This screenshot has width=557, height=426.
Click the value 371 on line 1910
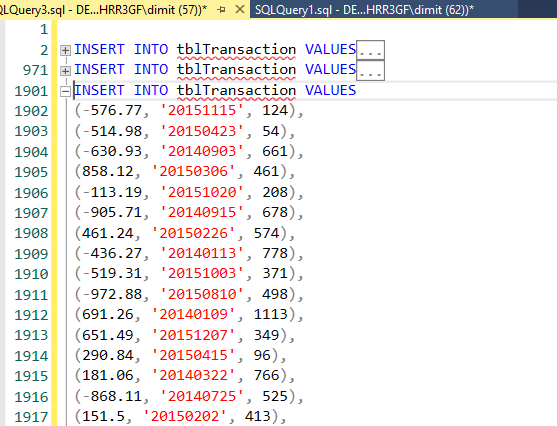pos(275,274)
